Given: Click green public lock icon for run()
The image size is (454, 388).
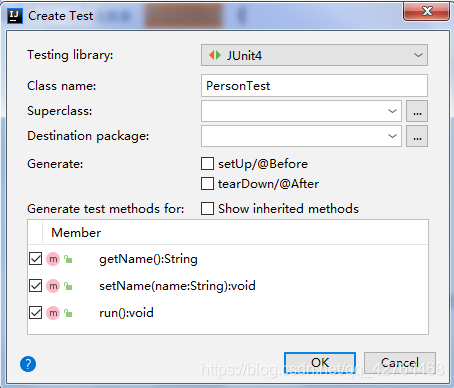Looking at the screenshot, I should pos(68,313).
